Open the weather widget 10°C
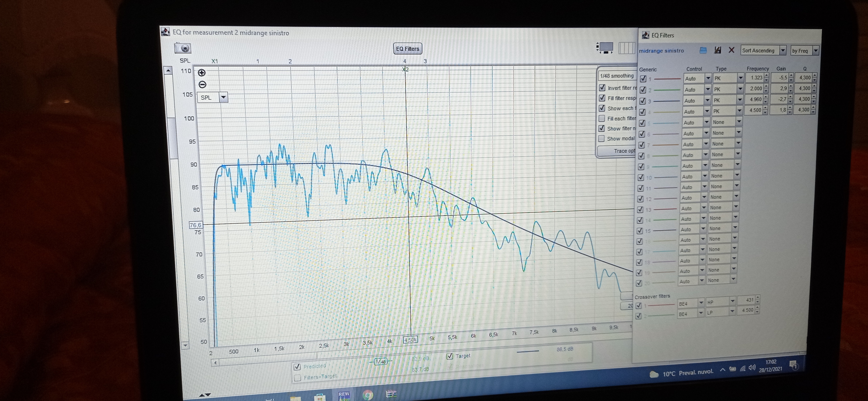This screenshot has width=868, height=401. (x=681, y=373)
